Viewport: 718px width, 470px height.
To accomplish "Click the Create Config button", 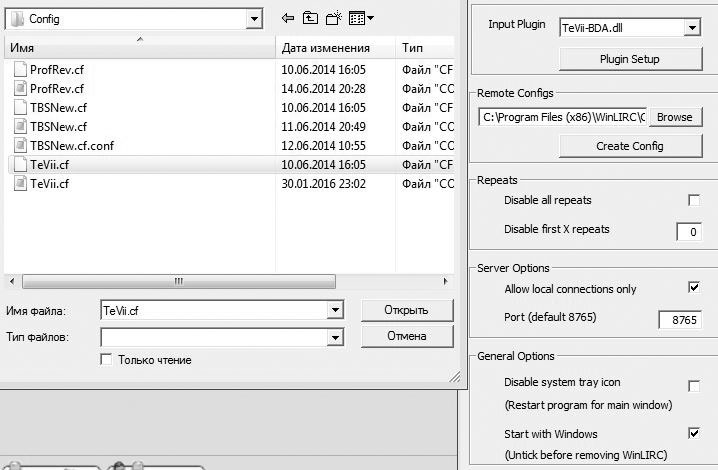I will [629, 146].
